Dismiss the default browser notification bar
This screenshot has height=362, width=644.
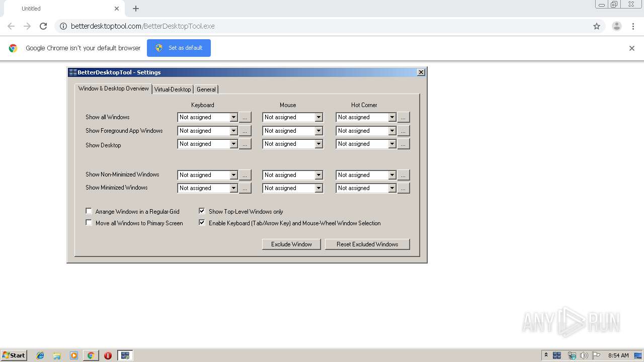tap(632, 48)
